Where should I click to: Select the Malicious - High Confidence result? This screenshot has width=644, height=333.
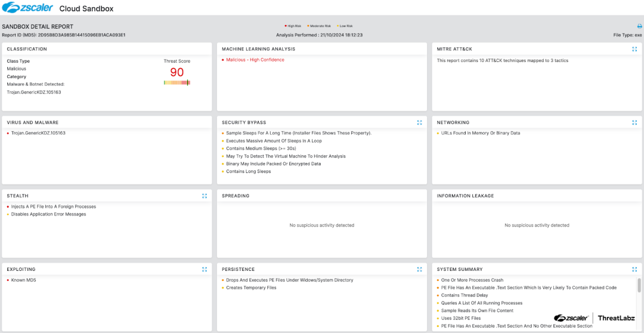tap(255, 60)
